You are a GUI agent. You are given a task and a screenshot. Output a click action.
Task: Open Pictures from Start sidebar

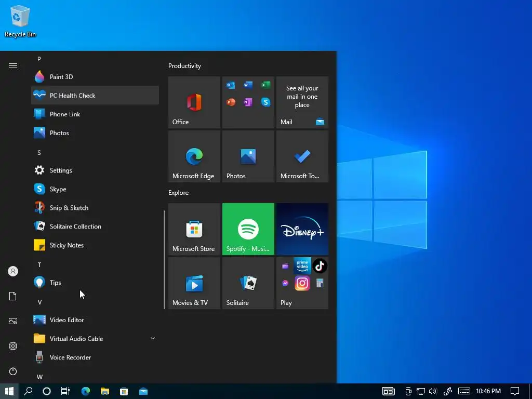click(13, 321)
